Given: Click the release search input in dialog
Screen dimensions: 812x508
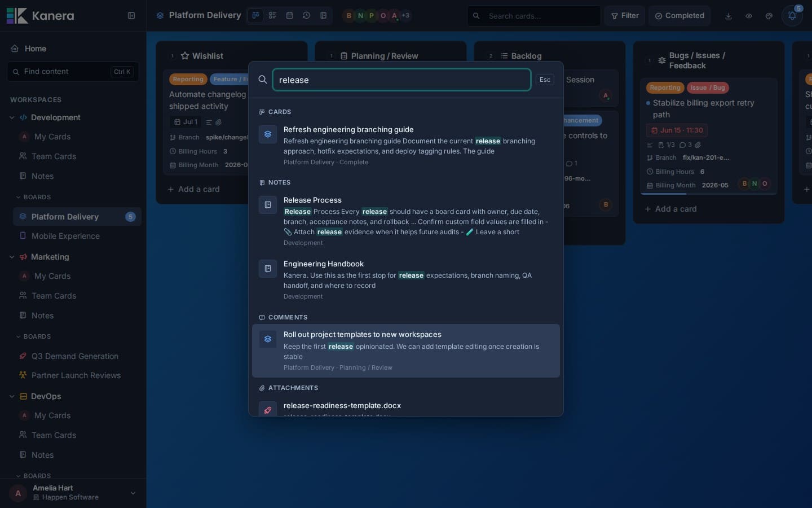Looking at the screenshot, I should click(x=401, y=80).
